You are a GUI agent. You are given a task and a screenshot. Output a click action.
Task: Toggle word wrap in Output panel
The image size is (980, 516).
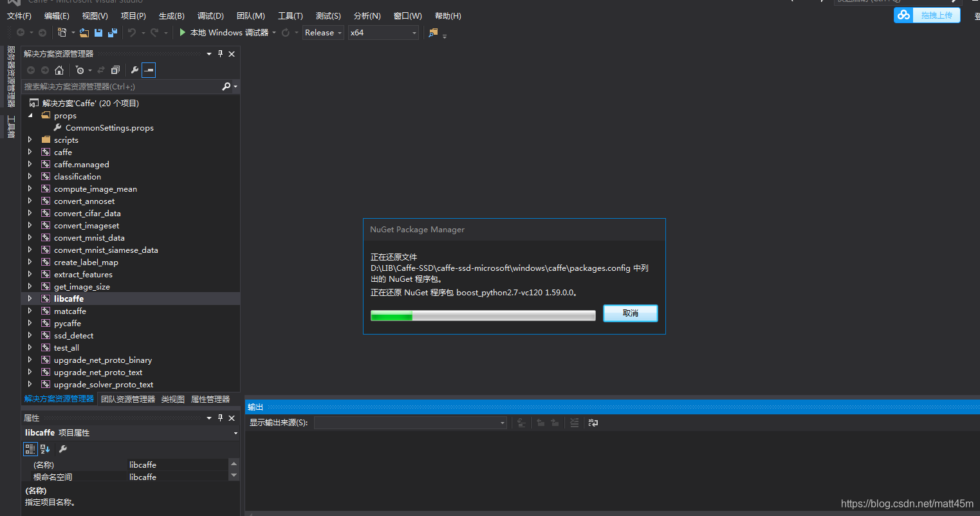[x=593, y=423]
